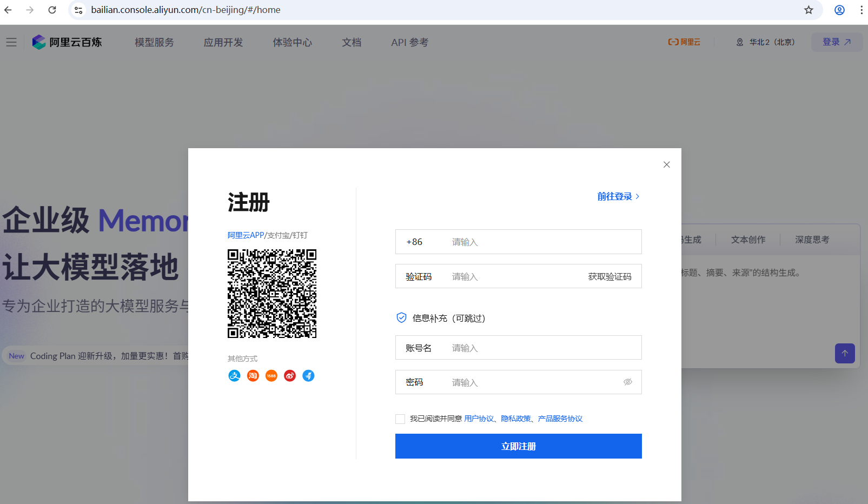Viewport: 868px width, 504px height.
Task: Open the 用户协议 link
Action: click(x=479, y=419)
